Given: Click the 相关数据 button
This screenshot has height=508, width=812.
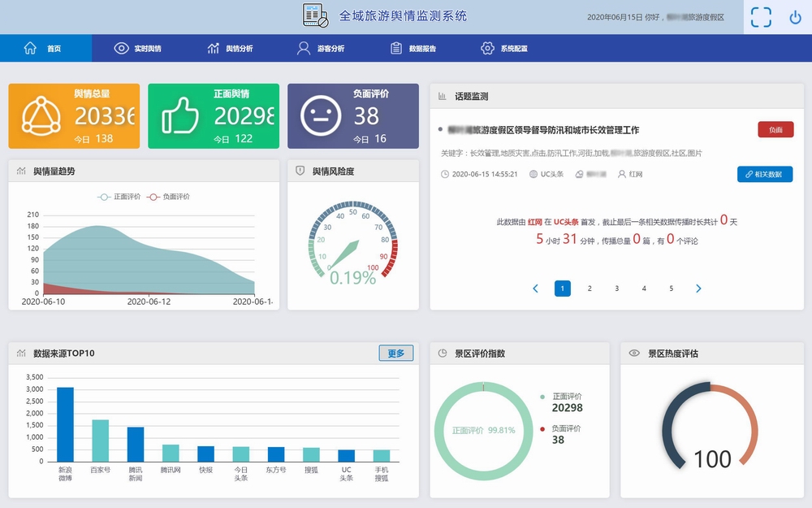Looking at the screenshot, I should 765,174.
